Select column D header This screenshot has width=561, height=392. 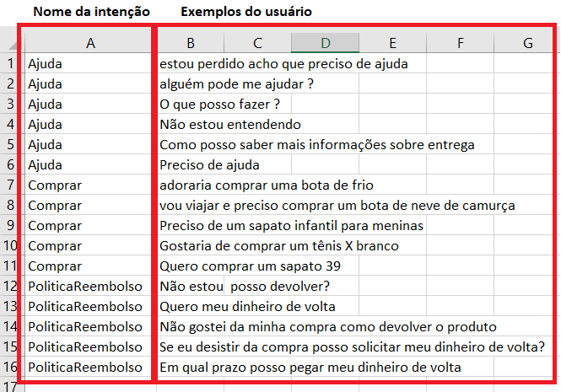(325, 42)
